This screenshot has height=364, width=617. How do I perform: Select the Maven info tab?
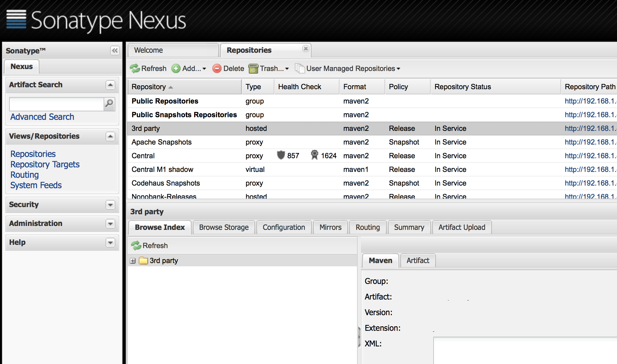coord(380,260)
